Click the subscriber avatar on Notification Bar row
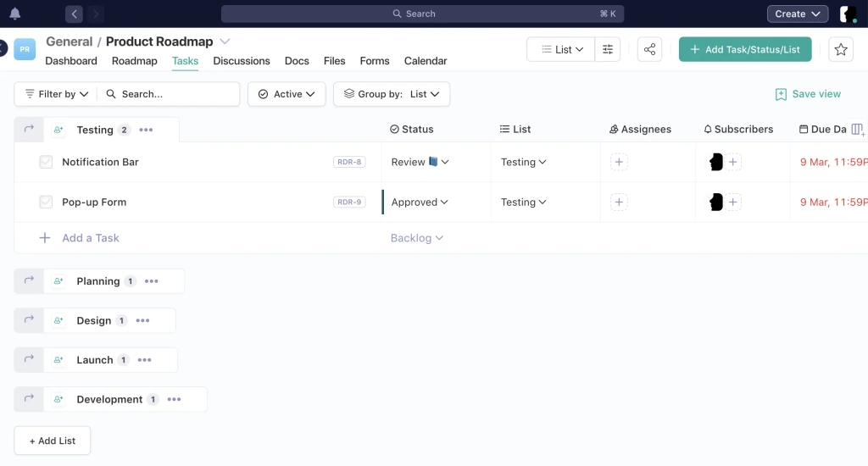Viewport: 868px width, 466px height. click(x=715, y=162)
